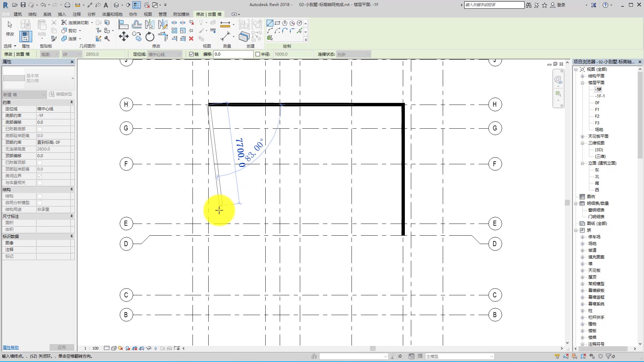The height and width of the screenshot is (362, 644).
Task: Choose the Rectangle draw tool
Action: (277, 23)
